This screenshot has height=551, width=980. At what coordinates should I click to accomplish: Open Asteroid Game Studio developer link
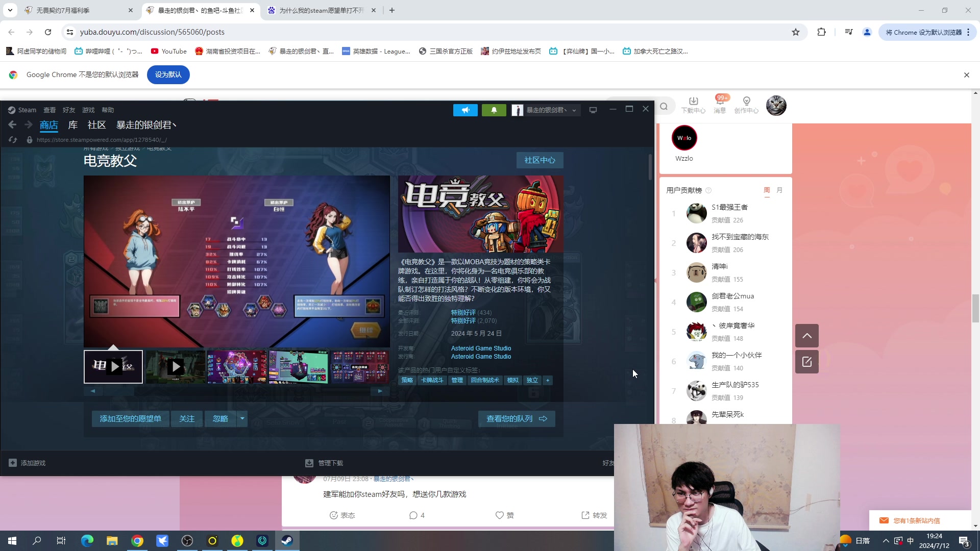click(x=481, y=348)
